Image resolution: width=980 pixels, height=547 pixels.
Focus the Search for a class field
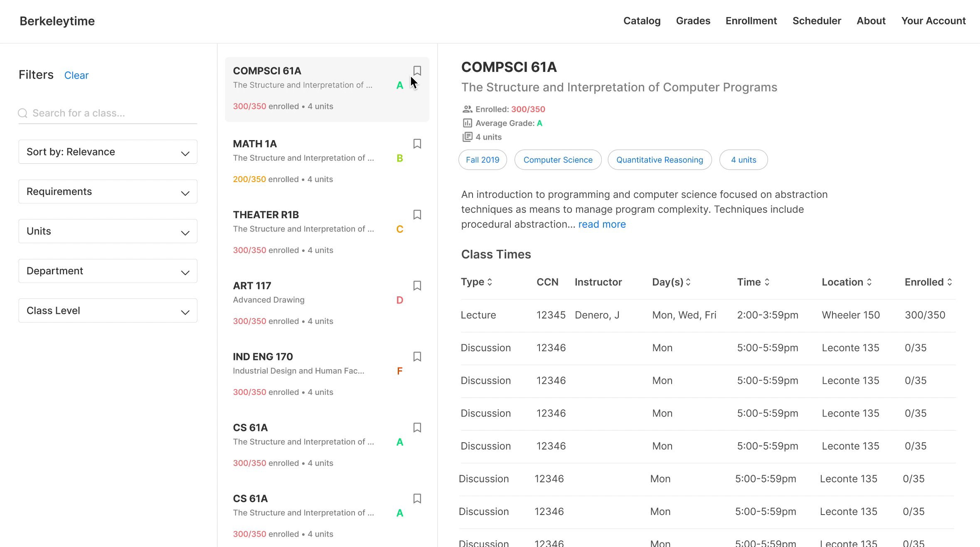[108, 113]
